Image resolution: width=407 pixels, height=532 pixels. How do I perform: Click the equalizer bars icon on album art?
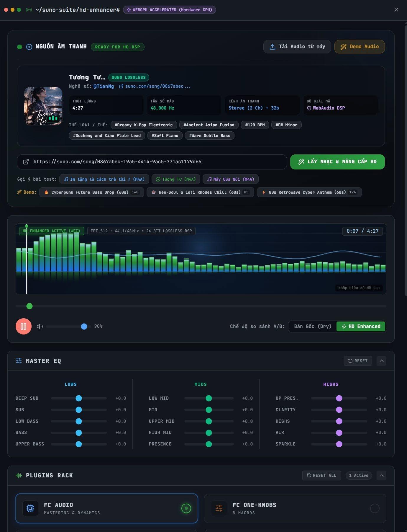point(53,118)
